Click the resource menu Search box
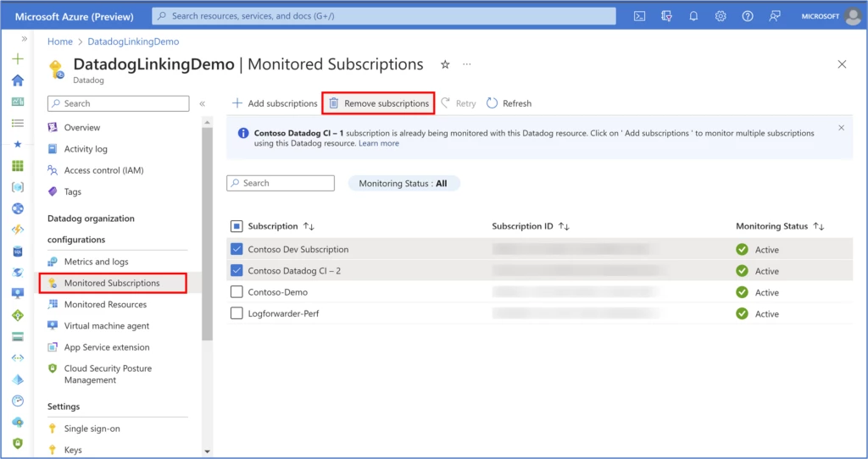Image resolution: width=868 pixels, height=459 pixels. tap(119, 103)
